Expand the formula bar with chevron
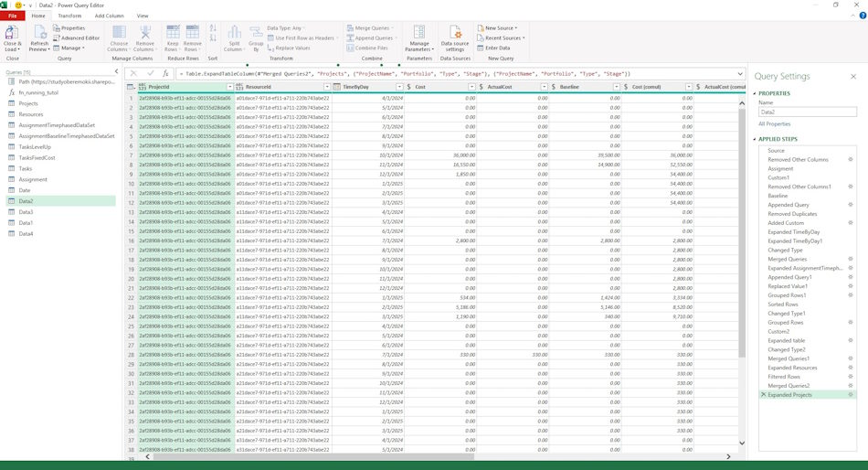868x470 pixels. coord(740,74)
